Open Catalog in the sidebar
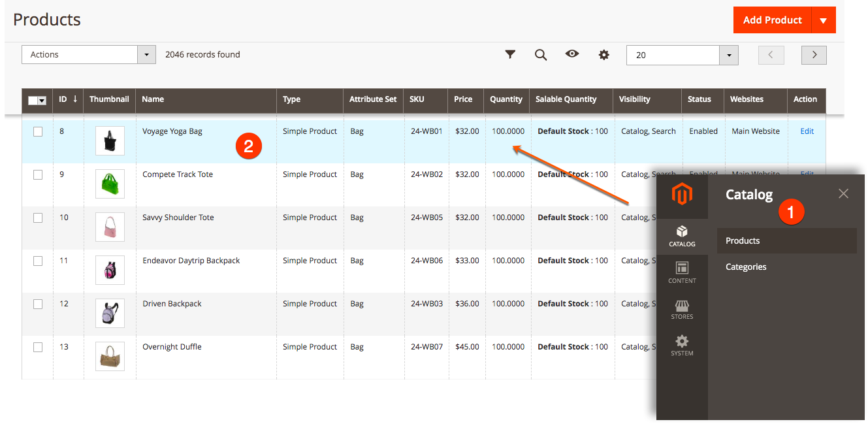The width and height of the screenshot is (868, 424). 682,236
